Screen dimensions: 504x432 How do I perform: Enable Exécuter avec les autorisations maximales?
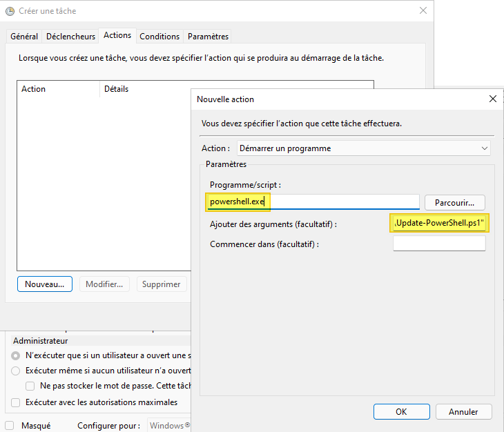[16, 402]
